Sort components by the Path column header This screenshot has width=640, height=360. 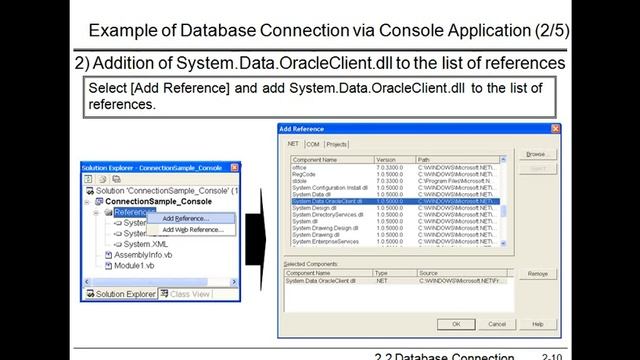coord(458,160)
